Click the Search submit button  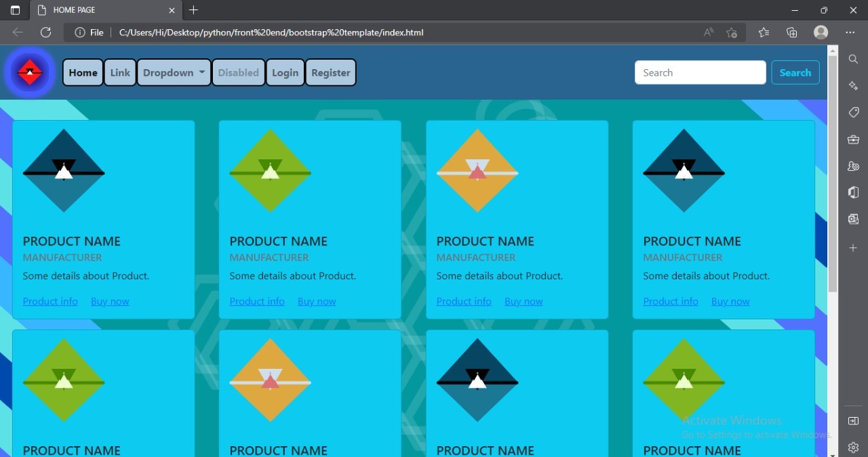point(795,73)
